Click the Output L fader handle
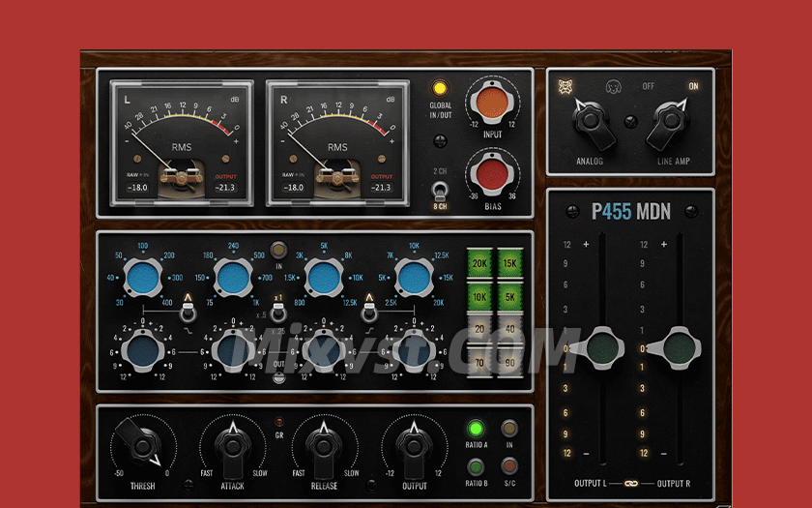Image resolution: width=812 pixels, height=508 pixels. (x=597, y=348)
